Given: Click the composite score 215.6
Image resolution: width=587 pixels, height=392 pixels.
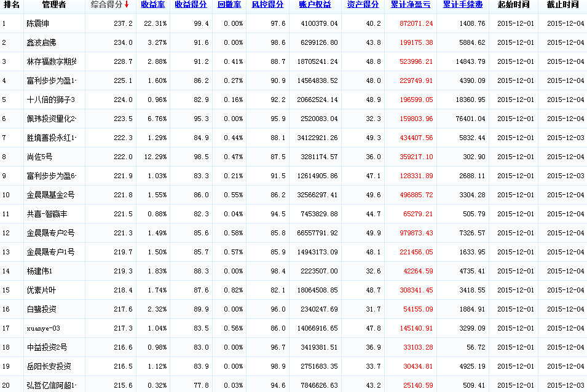Looking at the screenshot, I should click(123, 386).
